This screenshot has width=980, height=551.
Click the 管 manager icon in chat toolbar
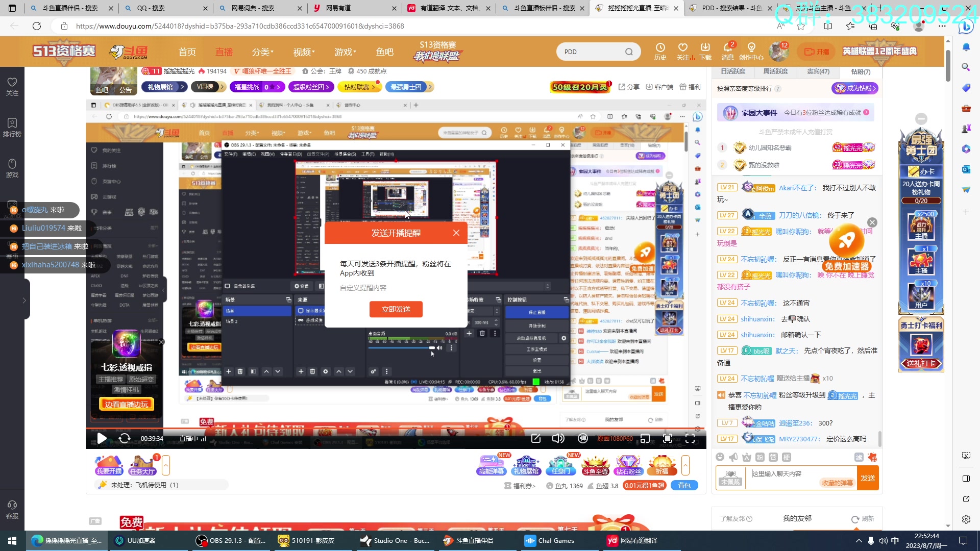773,457
